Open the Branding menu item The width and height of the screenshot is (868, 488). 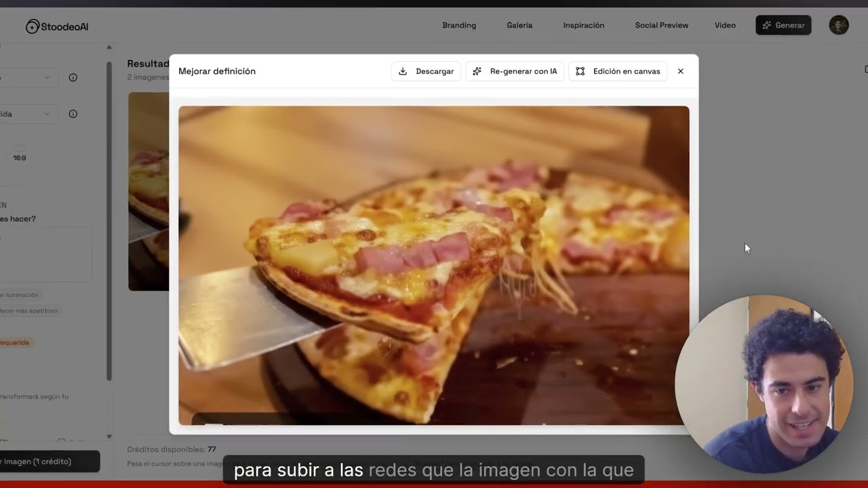point(459,25)
